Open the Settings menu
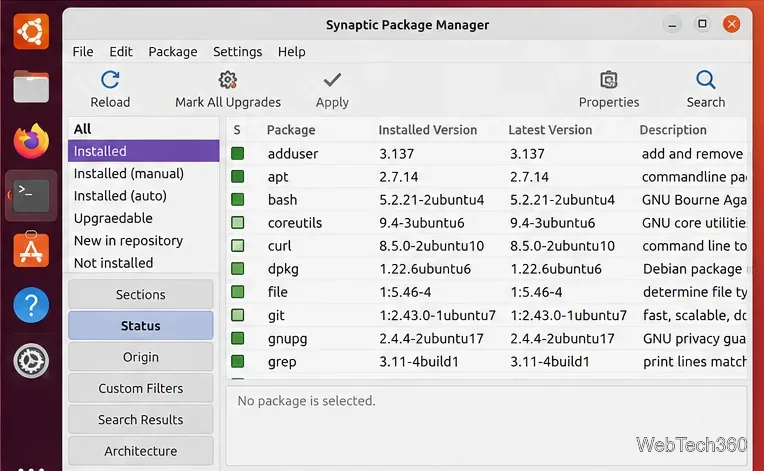The width and height of the screenshot is (764, 471). tap(237, 52)
